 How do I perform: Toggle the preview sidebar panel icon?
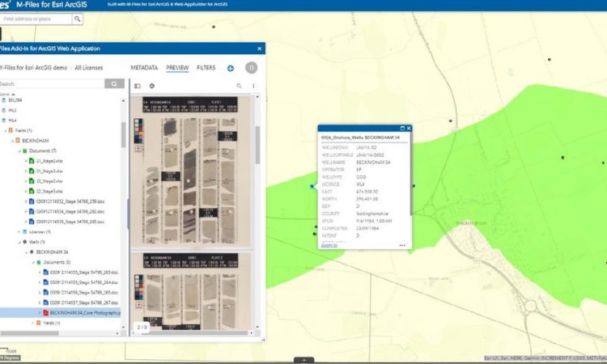138,86
